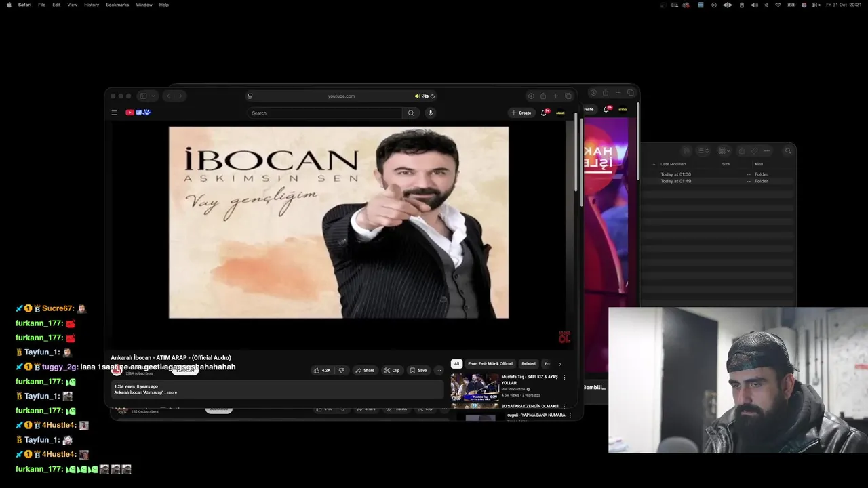Image resolution: width=868 pixels, height=488 pixels.
Task: Open the YouTube account avatar menu
Action: (560, 113)
